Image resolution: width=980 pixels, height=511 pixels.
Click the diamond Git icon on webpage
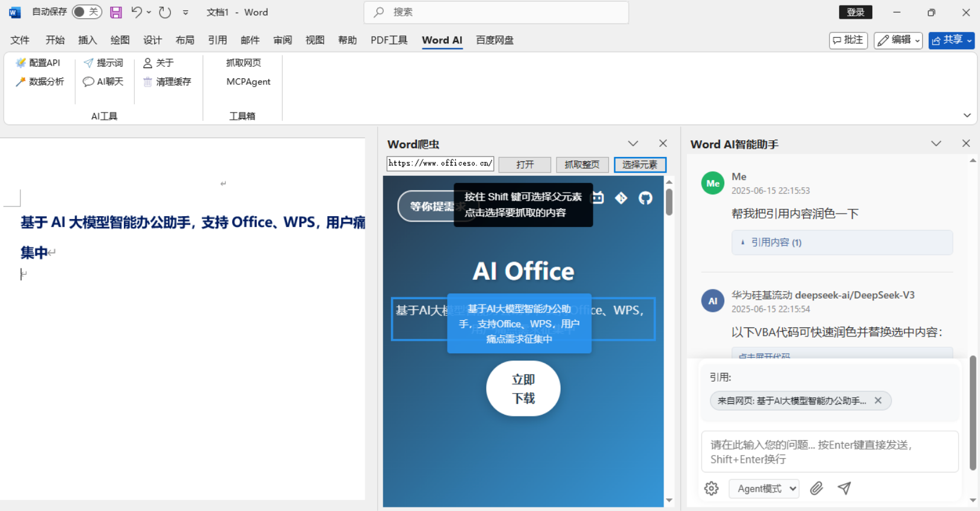tap(621, 198)
